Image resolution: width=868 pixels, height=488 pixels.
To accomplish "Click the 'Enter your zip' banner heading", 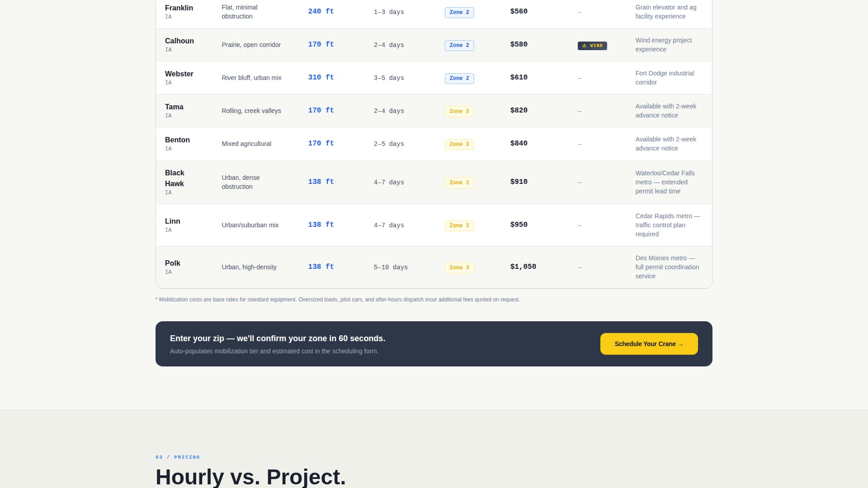I will pos(278,338).
